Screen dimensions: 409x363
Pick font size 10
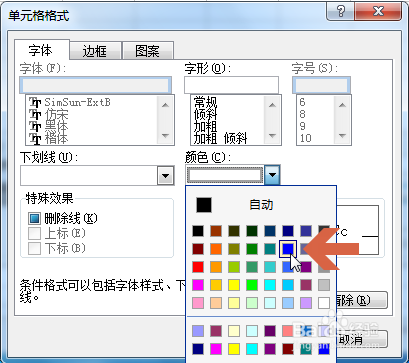305,138
